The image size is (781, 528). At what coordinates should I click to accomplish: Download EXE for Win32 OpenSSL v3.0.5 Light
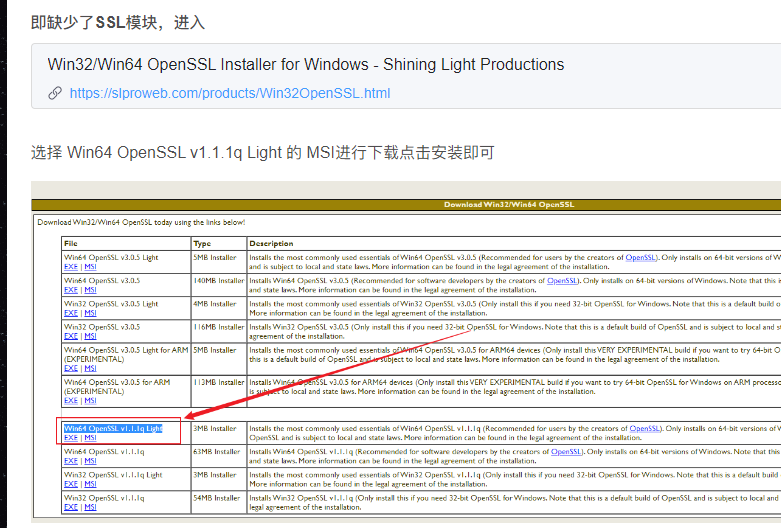point(71,313)
